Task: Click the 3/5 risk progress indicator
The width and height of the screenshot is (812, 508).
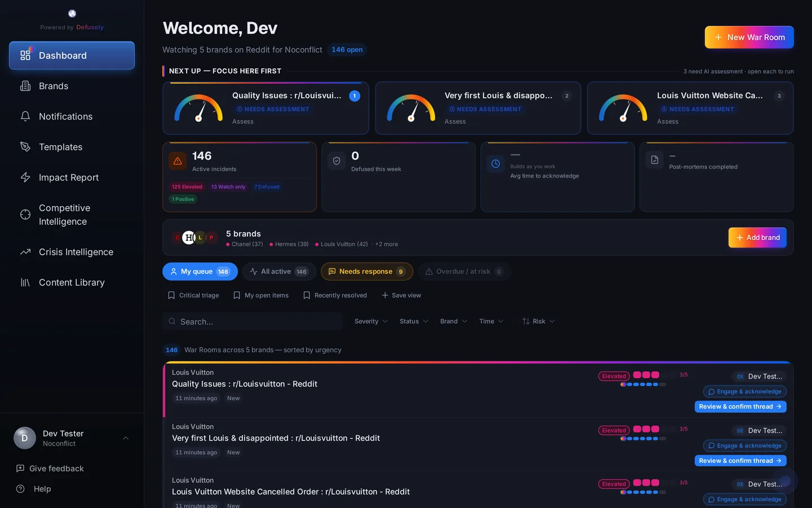Action: 683,375
